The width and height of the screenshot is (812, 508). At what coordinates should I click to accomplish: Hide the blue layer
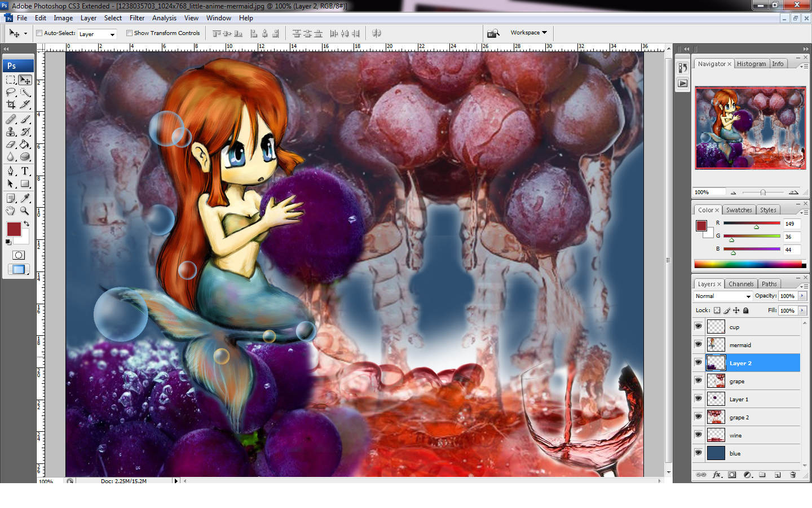click(x=699, y=453)
